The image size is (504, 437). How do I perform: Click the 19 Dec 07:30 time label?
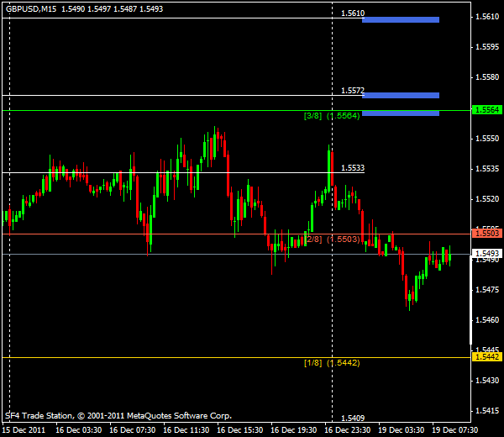click(457, 429)
